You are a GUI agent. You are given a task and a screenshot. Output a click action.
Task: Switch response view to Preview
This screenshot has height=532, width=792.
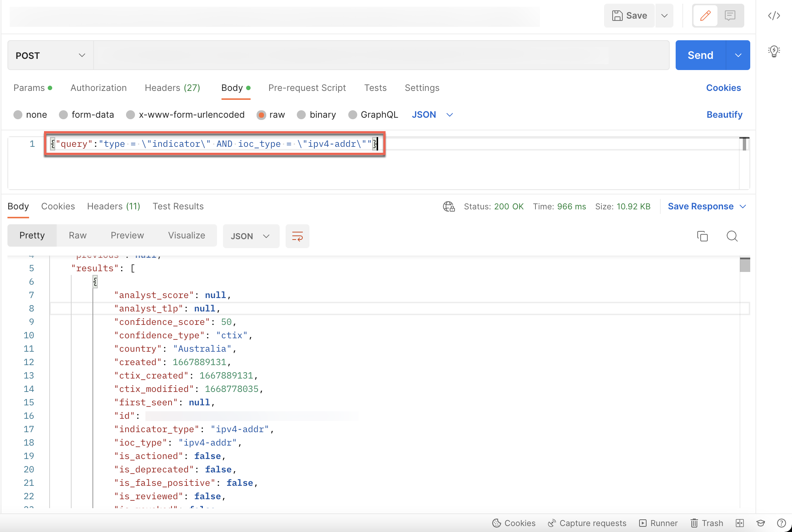(x=127, y=235)
